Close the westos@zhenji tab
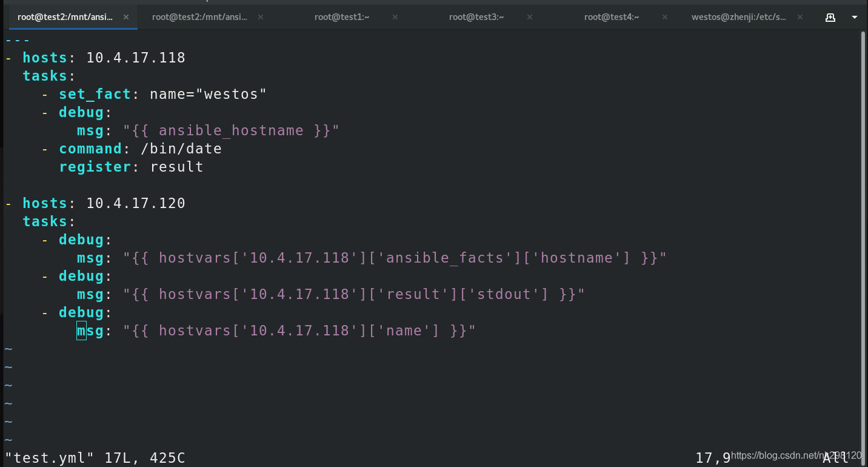The height and width of the screenshot is (467, 868). (799, 17)
